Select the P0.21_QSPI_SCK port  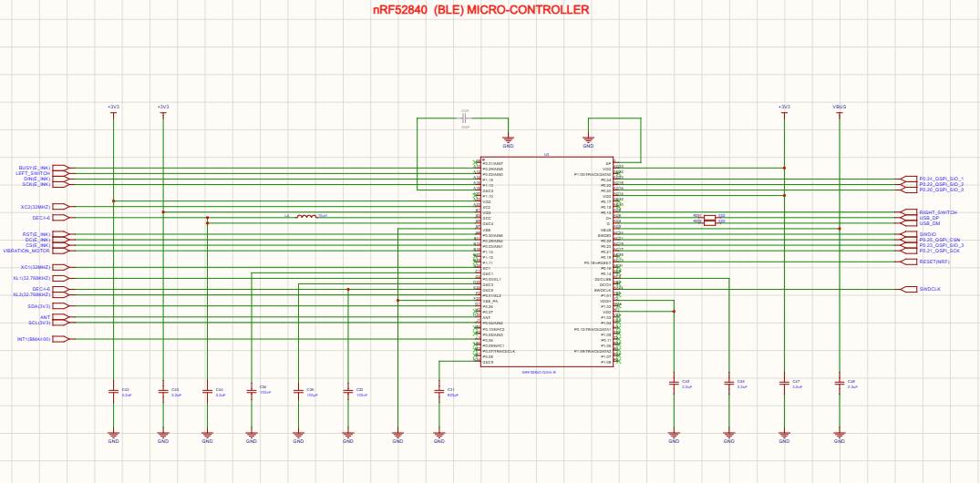coord(910,251)
